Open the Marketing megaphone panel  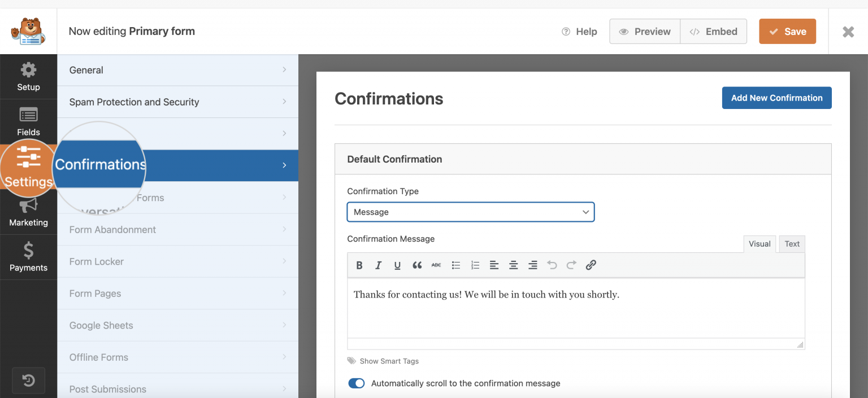28,212
